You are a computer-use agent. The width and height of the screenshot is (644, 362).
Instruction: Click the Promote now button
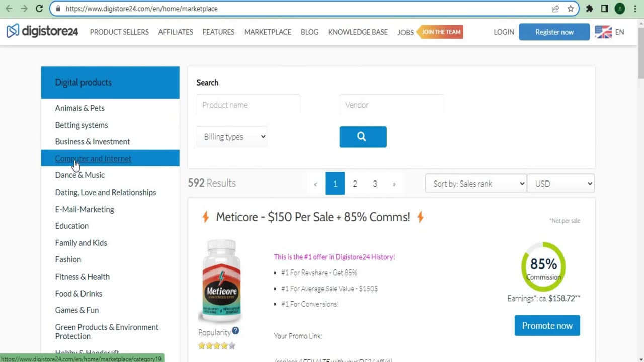[x=547, y=326]
